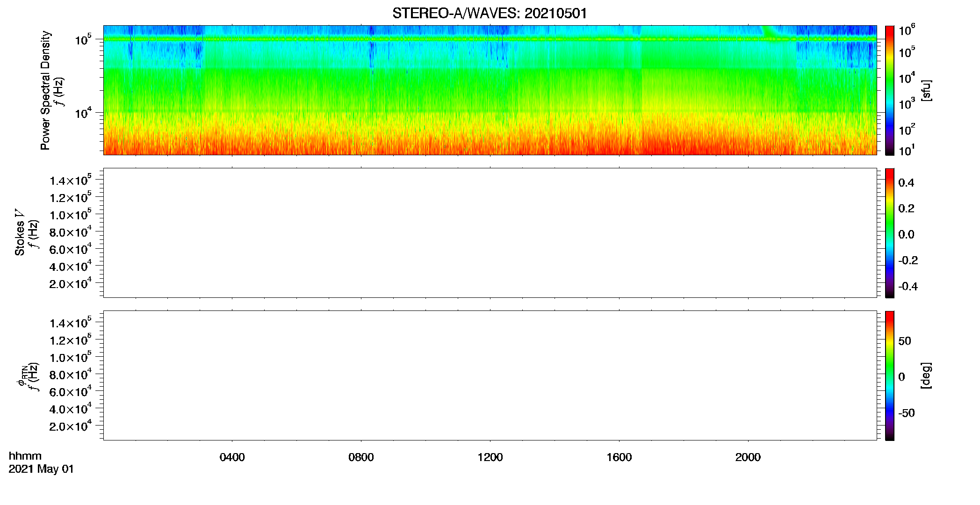980x505 pixels.
Task: Click the Stokes V axis label
Action: pos(20,232)
